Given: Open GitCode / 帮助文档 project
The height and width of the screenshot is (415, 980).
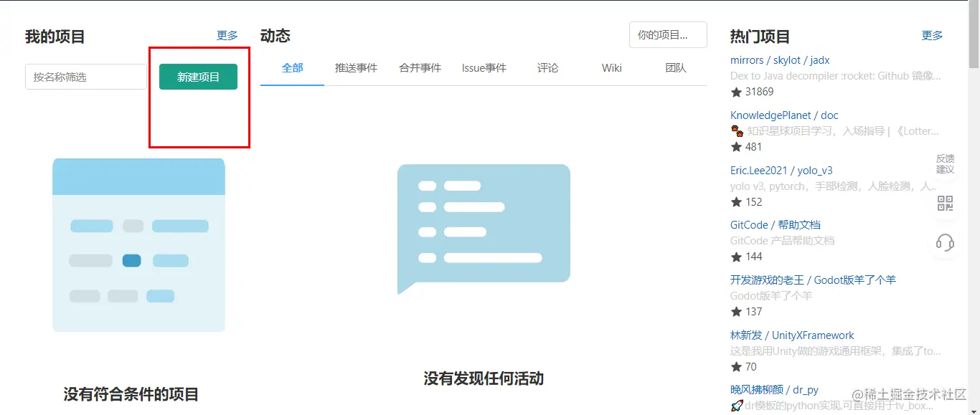Looking at the screenshot, I should [x=776, y=225].
